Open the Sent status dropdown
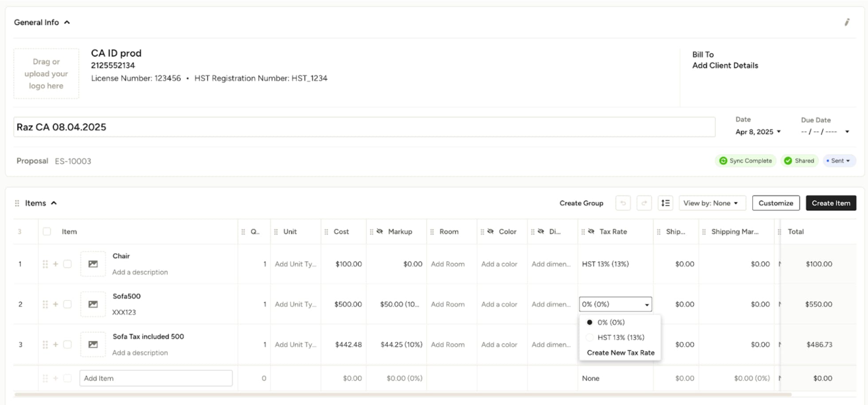Image resolution: width=868 pixels, height=405 pixels. 839,161
